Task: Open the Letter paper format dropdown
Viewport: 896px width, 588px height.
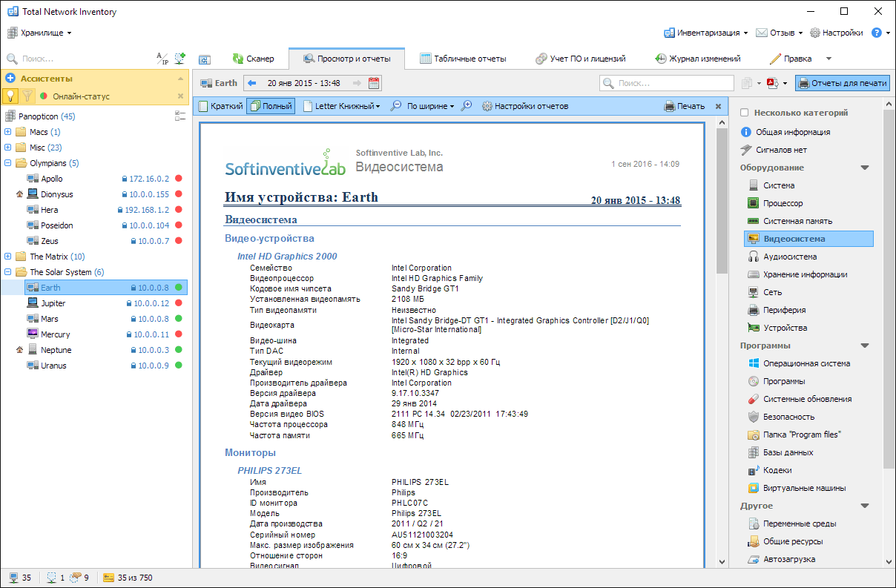Action: [341, 106]
